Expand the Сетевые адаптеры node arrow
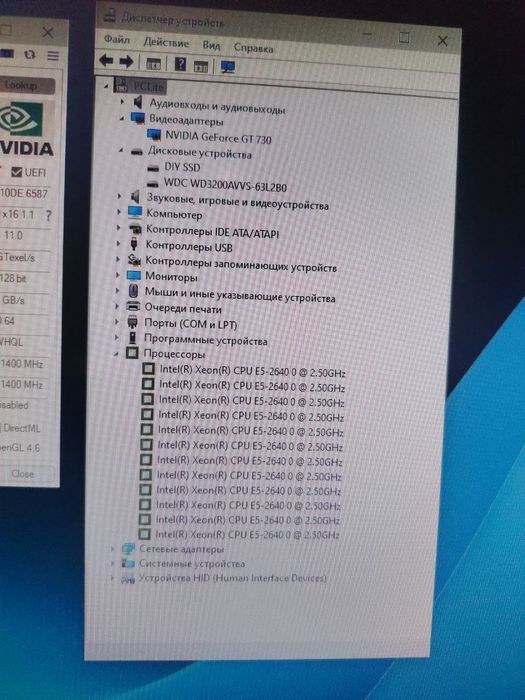The height and width of the screenshot is (700, 525). (112, 548)
